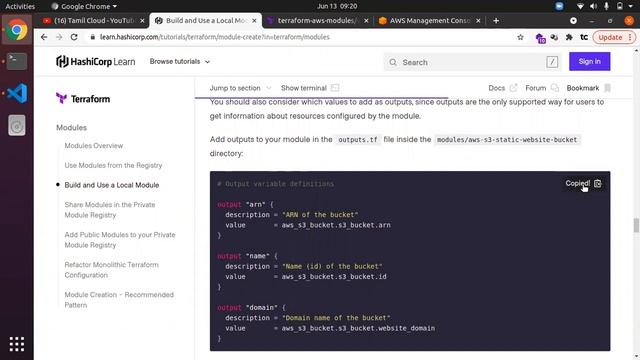Click the Terraform logo in the sidebar
640x360 pixels.
(83, 99)
